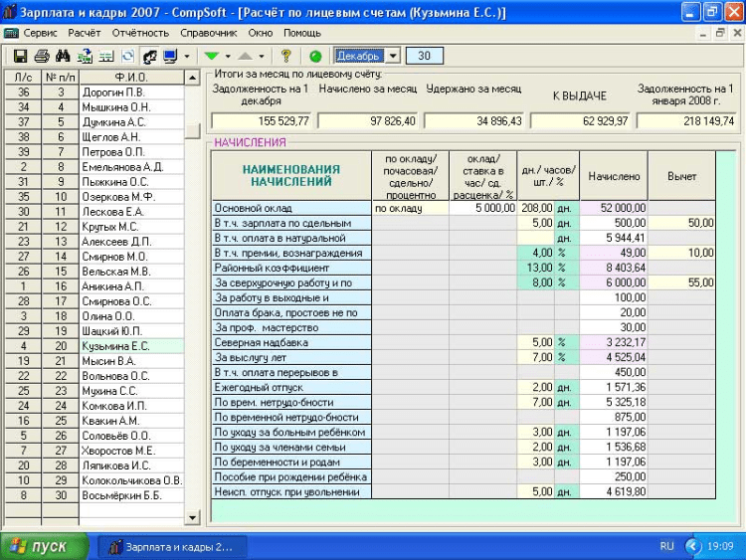The width and height of the screenshot is (746, 560).
Task: Click the green circle toolbar icon
Action: (315, 56)
